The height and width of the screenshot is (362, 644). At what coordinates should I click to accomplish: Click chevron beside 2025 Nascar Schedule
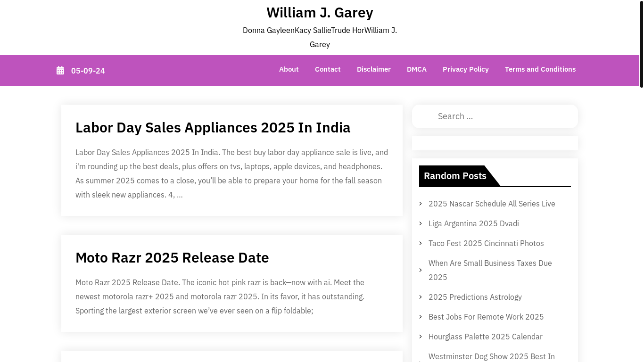(x=421, y=204)
